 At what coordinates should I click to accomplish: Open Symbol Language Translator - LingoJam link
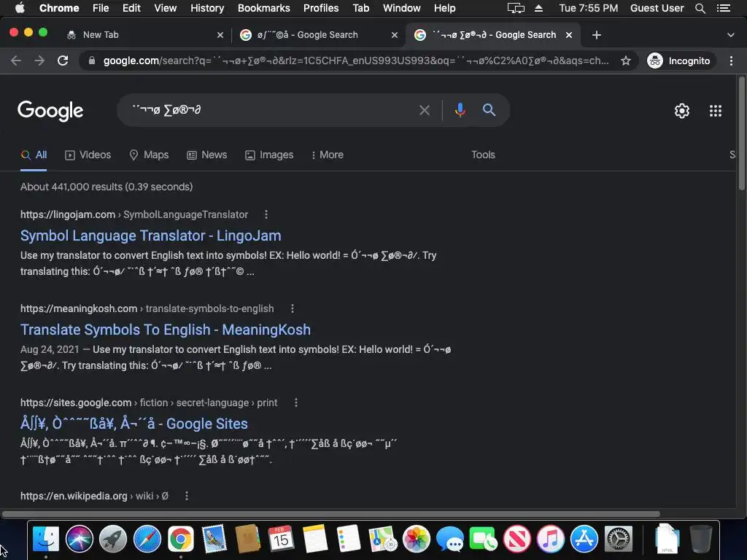150,236
